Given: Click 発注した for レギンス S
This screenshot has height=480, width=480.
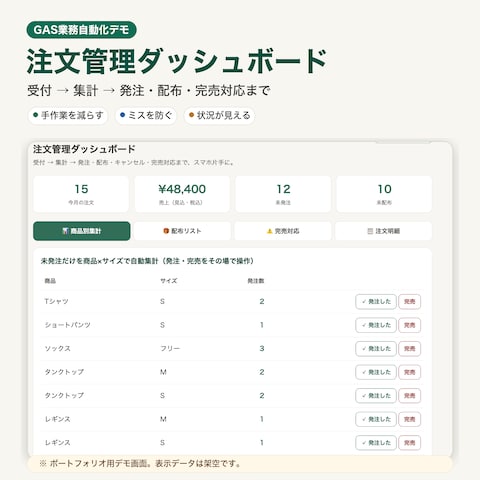Looking at the screenshot, I should click(x=376, y=443).
